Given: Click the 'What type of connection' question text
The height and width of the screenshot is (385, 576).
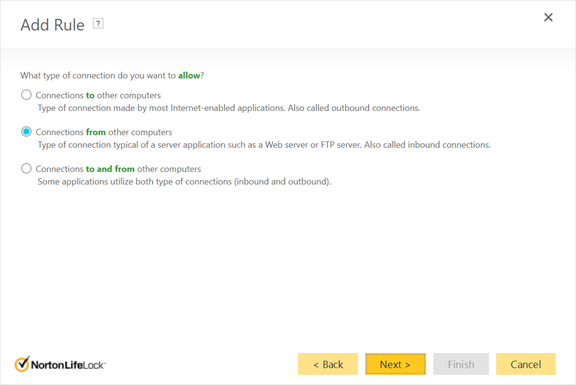Looking at the screenshot, I should pyautogui.click(x=112, y=75).
